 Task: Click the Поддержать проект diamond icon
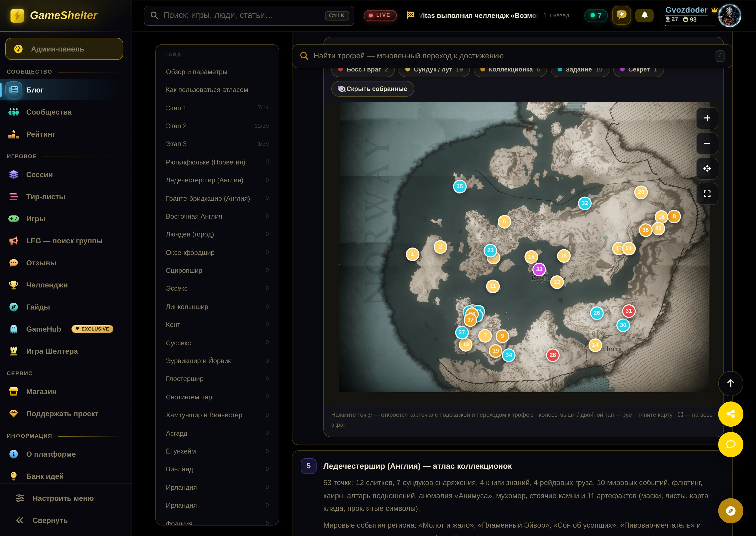click(x=13, y=414)
